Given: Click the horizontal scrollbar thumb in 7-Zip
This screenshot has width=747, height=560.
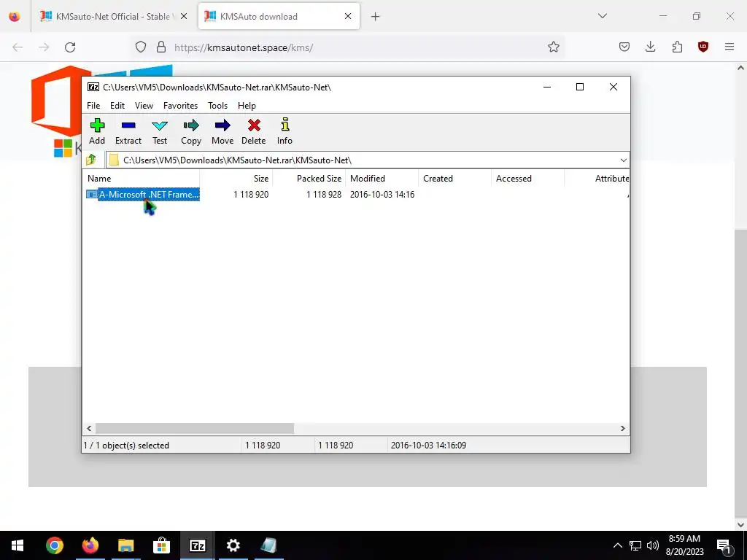Looking at the screenshot, I should (x=194, y=429).
